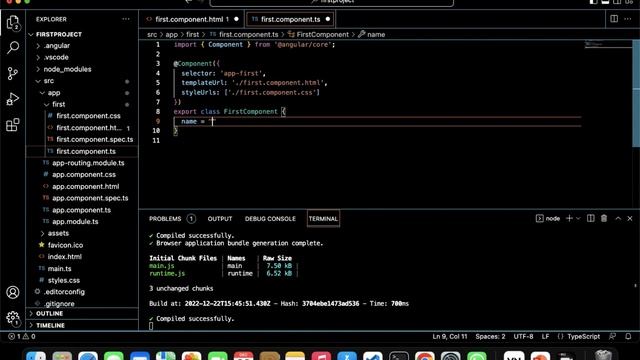Change TypeScript language mode
This screenshot has width=640, height=360.
tap(583, 336)
